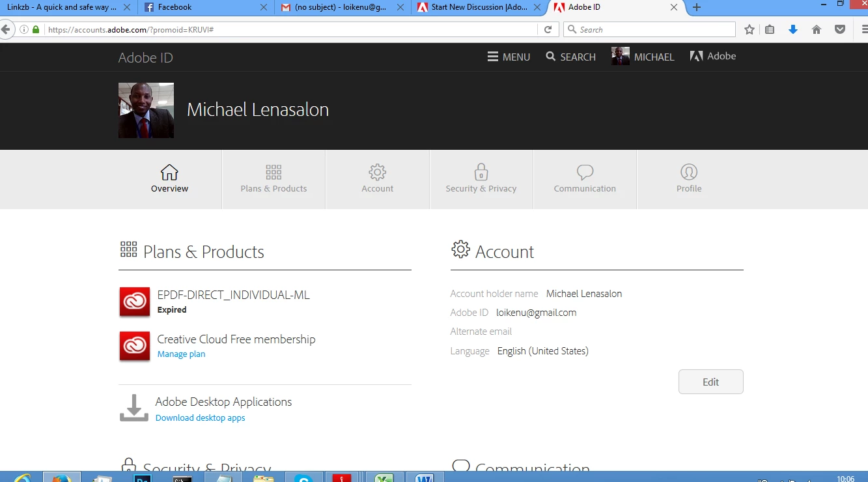
Task: Close the Adobe ID browser tab
Action: coord(674,7)
